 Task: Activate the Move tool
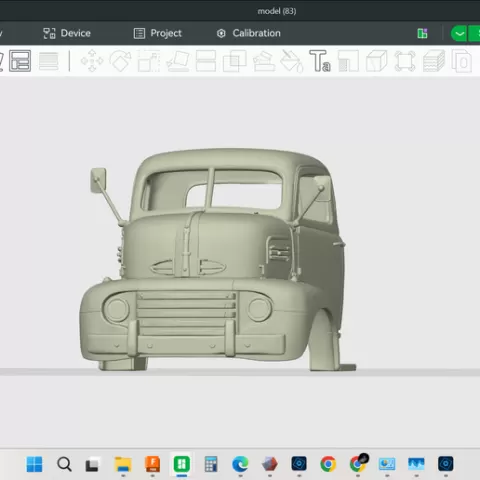click(92, 61)
